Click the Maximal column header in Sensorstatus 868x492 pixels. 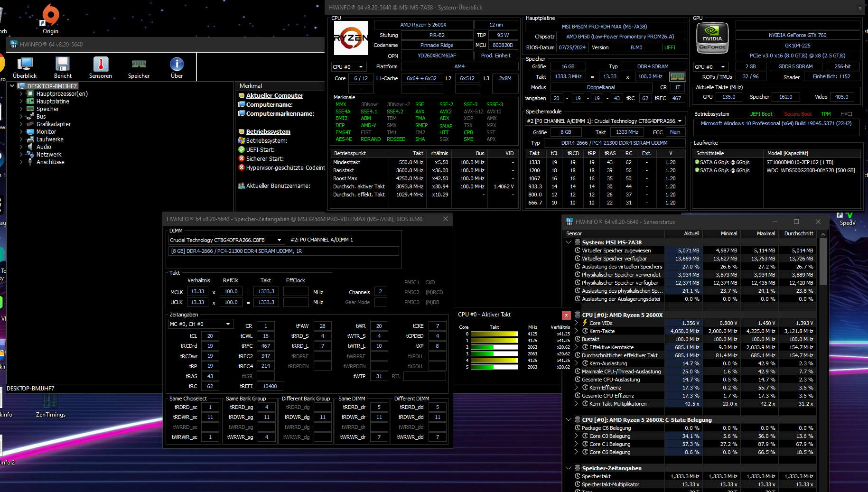[759, 233]
